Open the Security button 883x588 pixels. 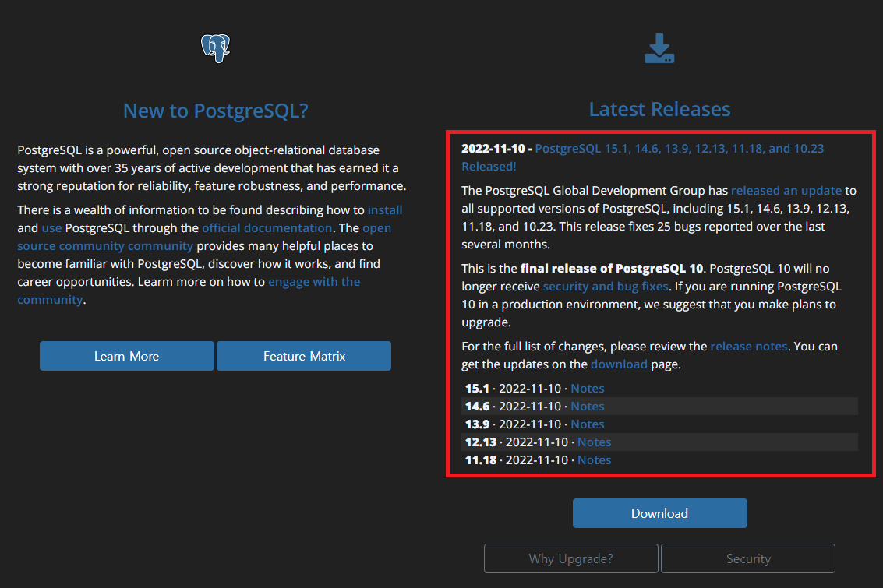pos(748,558)
